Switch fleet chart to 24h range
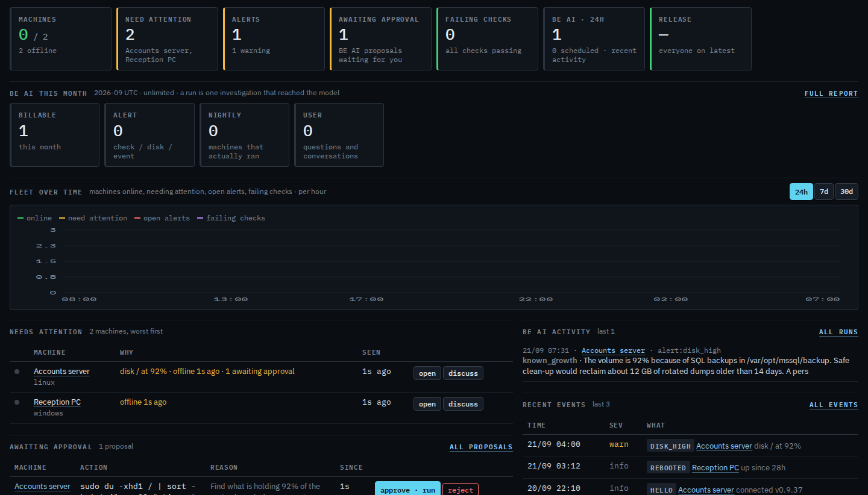 [801, 191]
